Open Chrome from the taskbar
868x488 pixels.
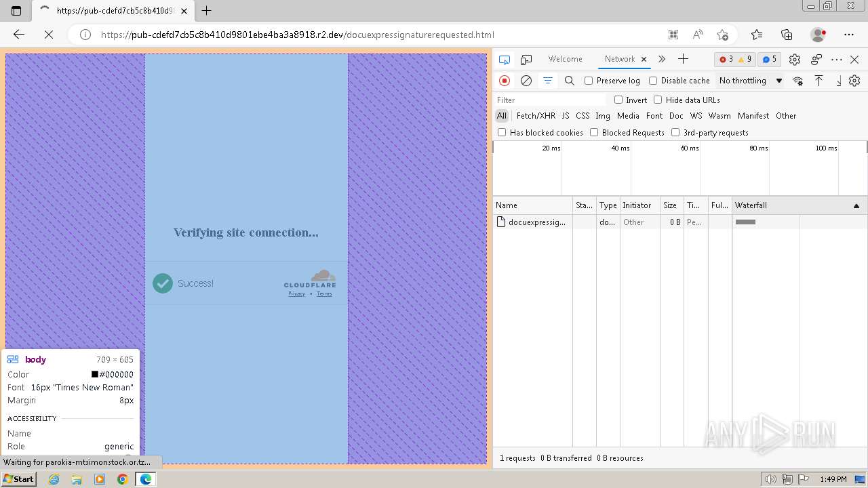[x=123, y=479]
